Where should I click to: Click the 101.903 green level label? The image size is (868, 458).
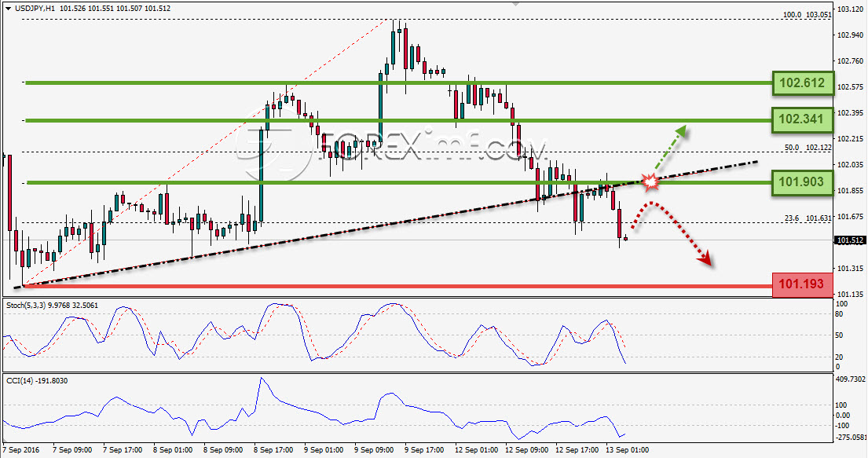click(x=802, y=182)
